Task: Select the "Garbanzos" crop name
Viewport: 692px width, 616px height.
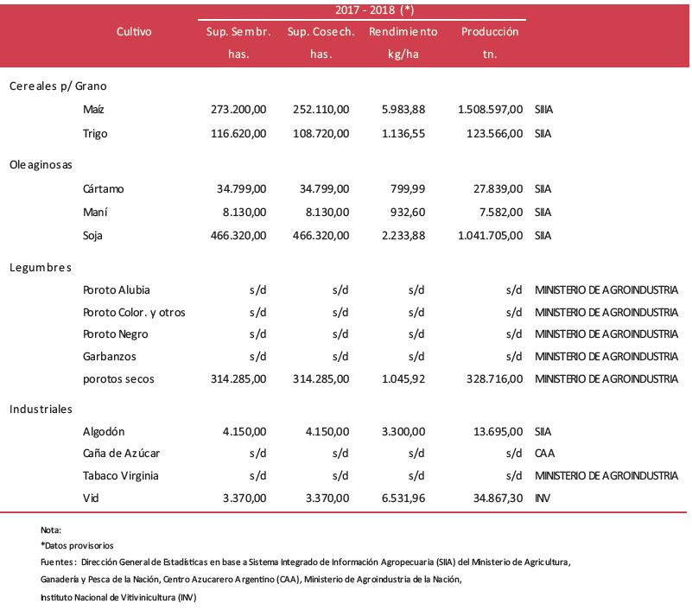Action: pyautogui.click(x=110, y=357)
